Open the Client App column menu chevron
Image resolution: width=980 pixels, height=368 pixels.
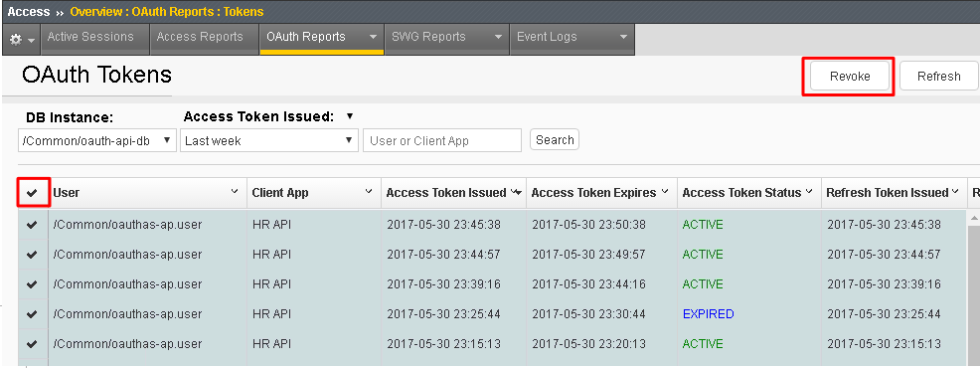click(369, 192)
